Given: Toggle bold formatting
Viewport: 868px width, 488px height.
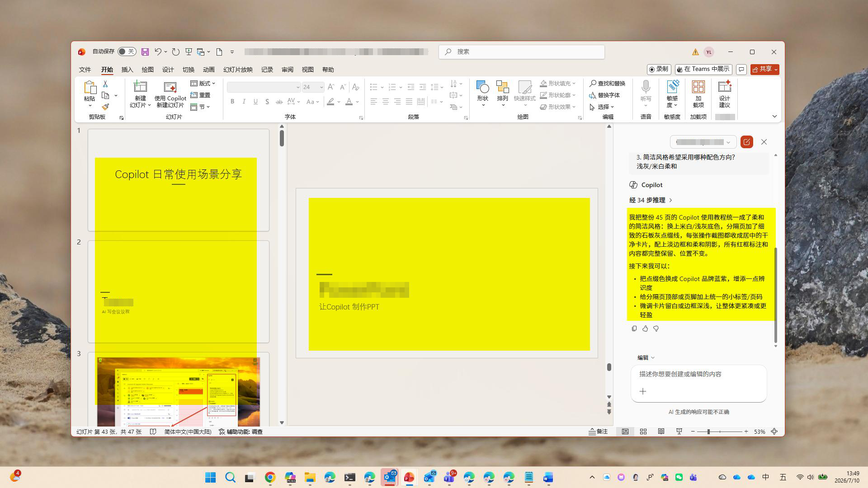Looking at the screenshot, I should [232, 102].
